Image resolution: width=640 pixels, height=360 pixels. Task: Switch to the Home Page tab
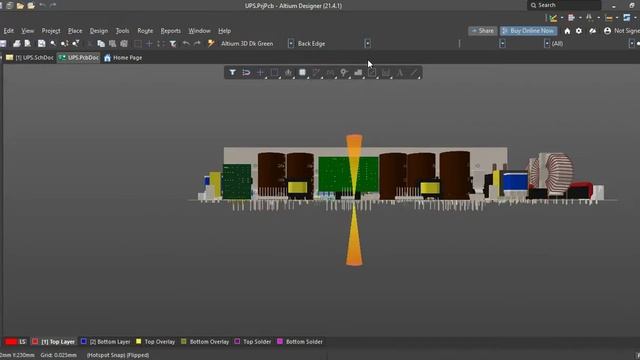(123, 58)
